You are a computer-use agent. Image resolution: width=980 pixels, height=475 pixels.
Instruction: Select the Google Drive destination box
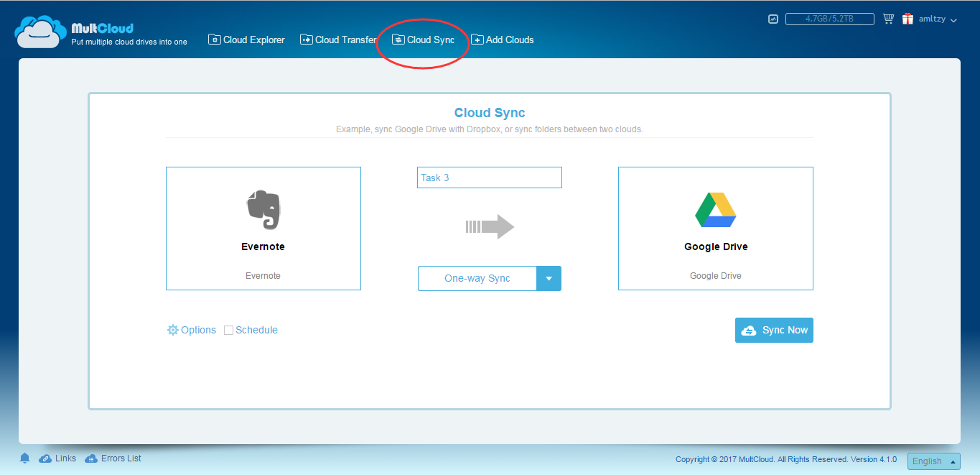pyautogui.click(x=716, y=229)
